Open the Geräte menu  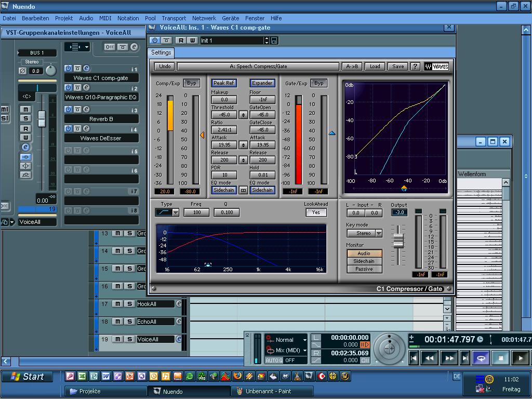tap(230, 18)
